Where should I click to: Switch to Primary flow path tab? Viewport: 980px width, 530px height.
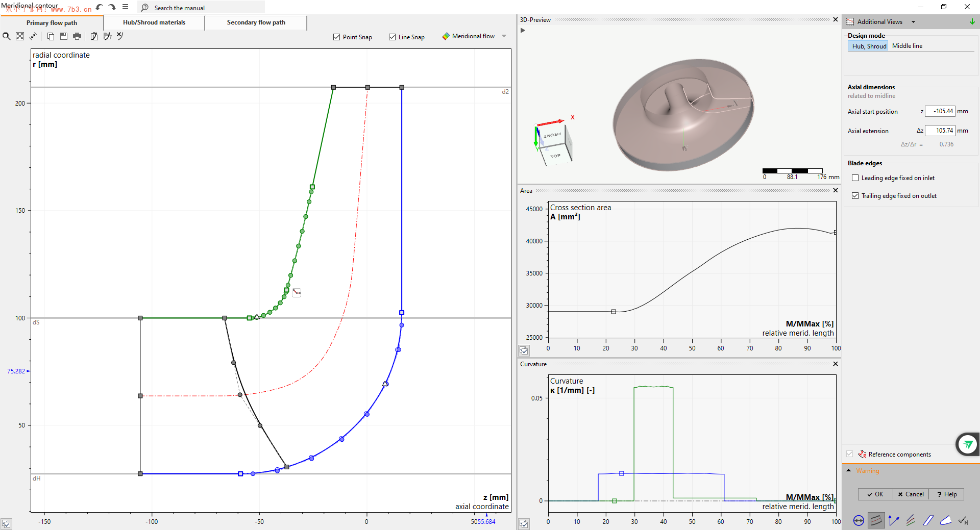[x=52, y=23]
